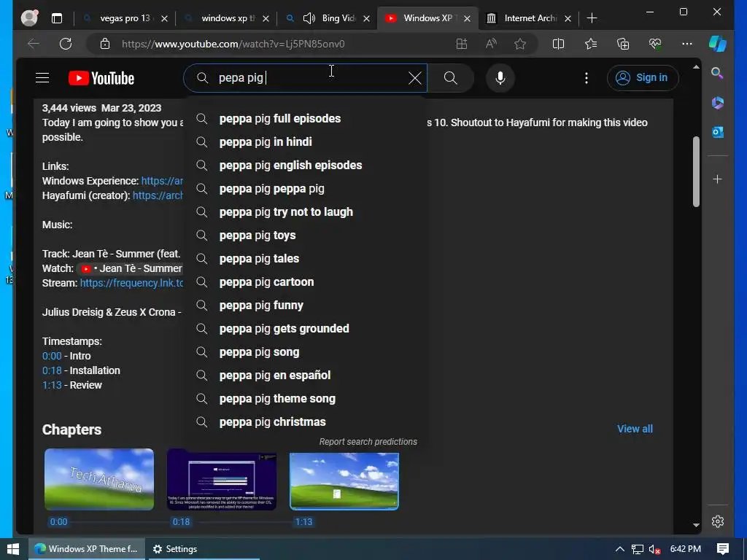This screenshot has height=560, width=747.
Task: Select suggestion peppa pig cartoon
Action: pyautogui.click(x=306, y=282)
